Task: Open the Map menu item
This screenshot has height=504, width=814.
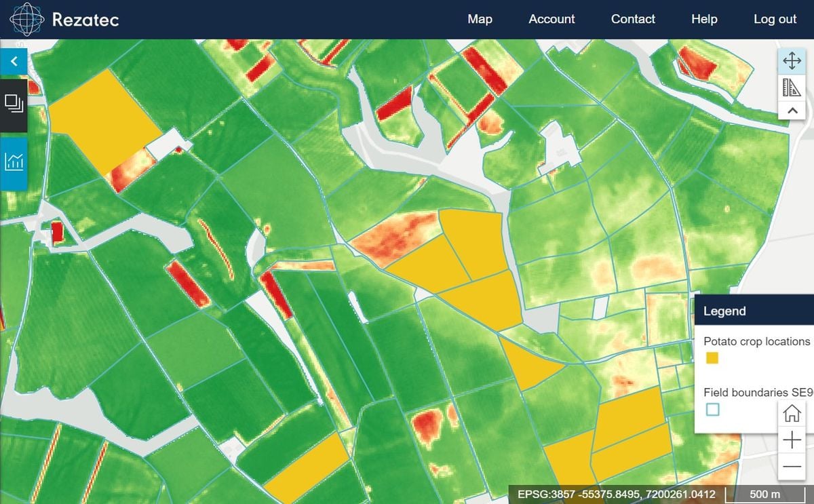Action: click(480, 19)
